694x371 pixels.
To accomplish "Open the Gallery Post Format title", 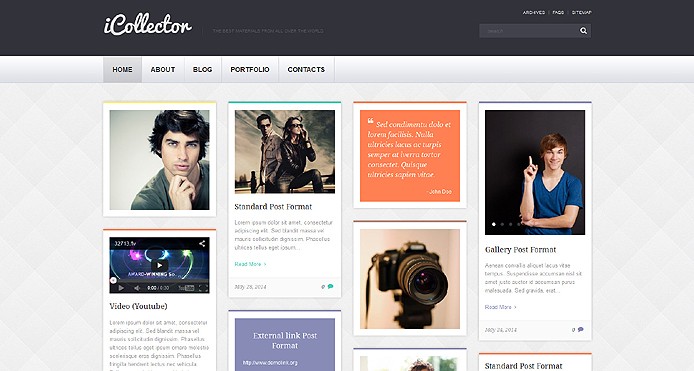I will coord(520,249).
